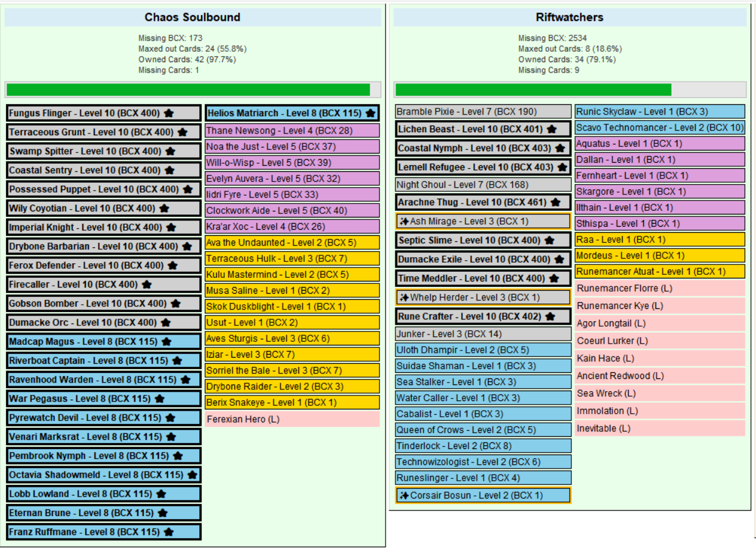The image size is (756, 549).
Task: Select the Iidri Fyre card
Action: coord(292,195)
